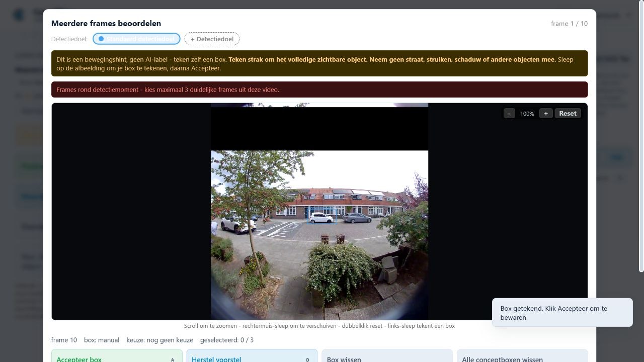Viewport: 644px width, 362px height.
Task: Click the red 'Frames rond detectiemoment' banner
Action: 319,89
